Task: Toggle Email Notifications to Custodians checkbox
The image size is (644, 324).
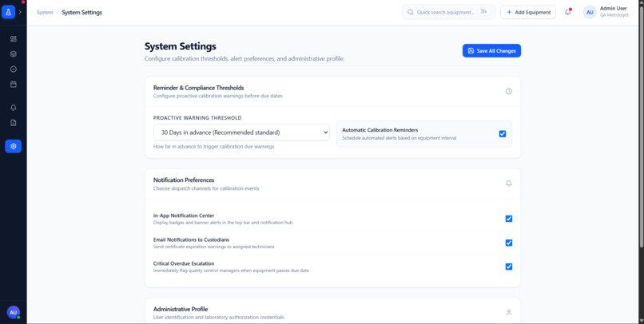Action: (509, 243)
